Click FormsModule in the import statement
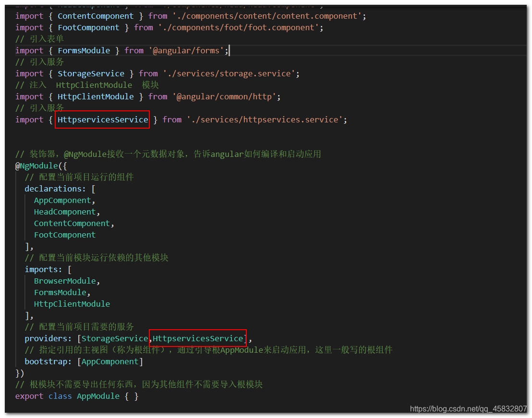The width and height of the screenshot is (532, 418). pos(84,50)
